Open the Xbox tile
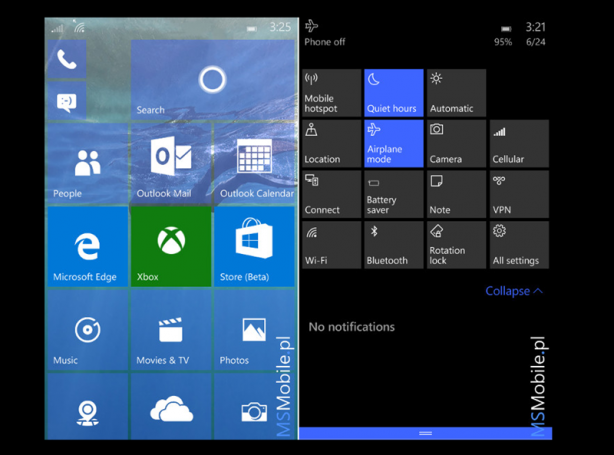Viewport: 614px width, 455px height. coord(171,246)
